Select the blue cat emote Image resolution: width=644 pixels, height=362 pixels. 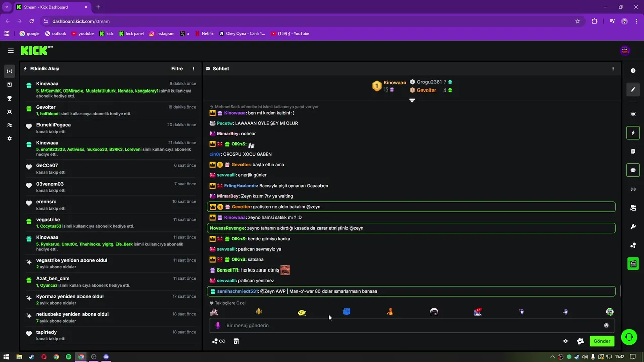coord(346,312)
